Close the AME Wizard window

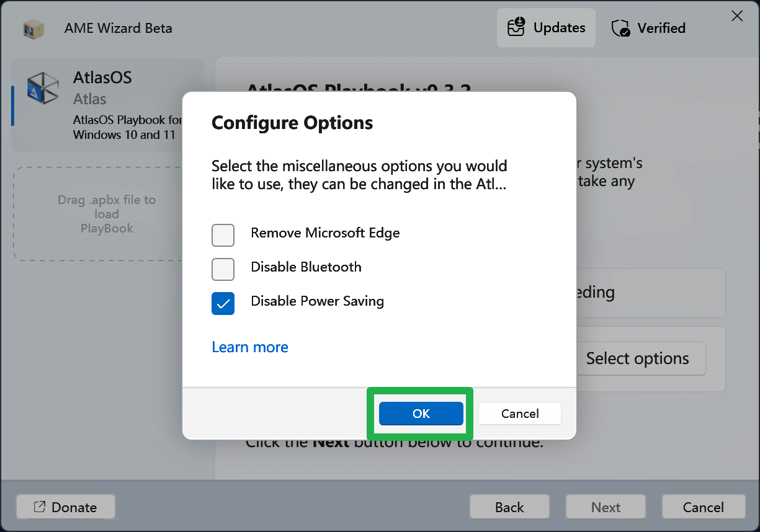tap(737, 16)
